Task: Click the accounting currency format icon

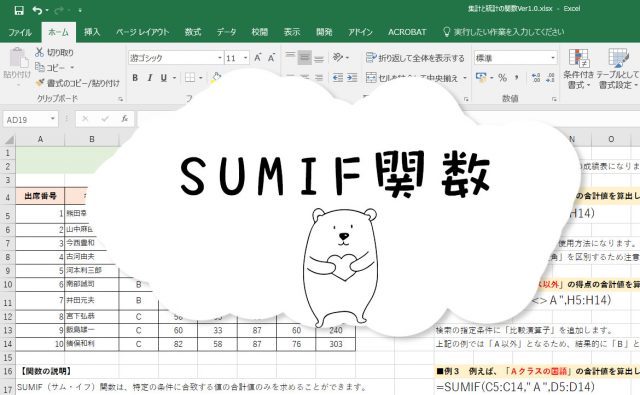Action: (481, 78)
